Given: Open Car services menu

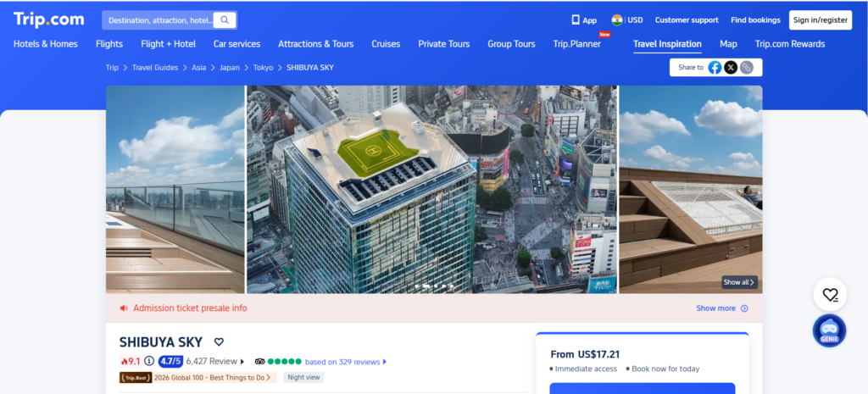Looking at the screenshot, I should (x=237, y=44).
